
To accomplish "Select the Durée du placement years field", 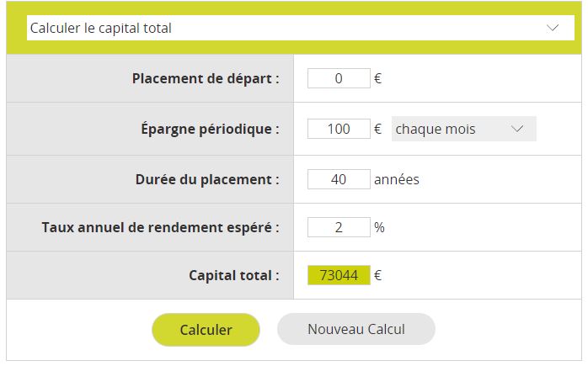I will tap(339, 179).
